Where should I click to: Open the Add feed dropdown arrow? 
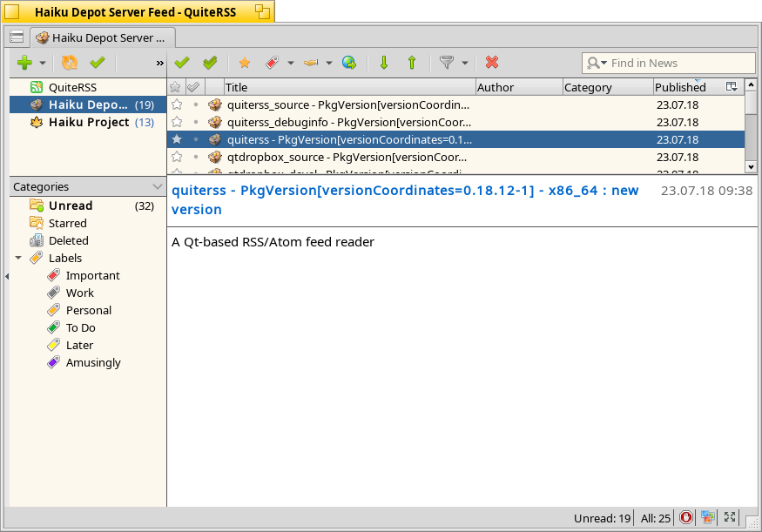tap(43, 64)
